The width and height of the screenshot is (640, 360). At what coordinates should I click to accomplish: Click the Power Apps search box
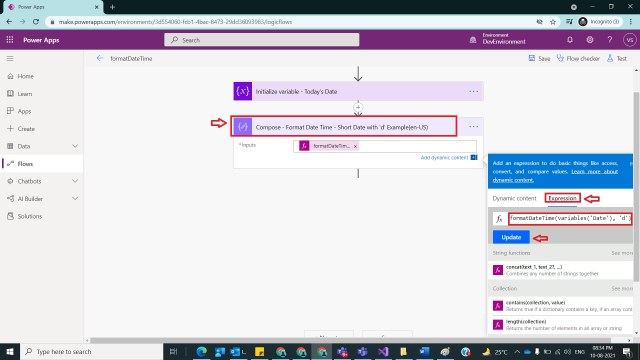(262, 40)
